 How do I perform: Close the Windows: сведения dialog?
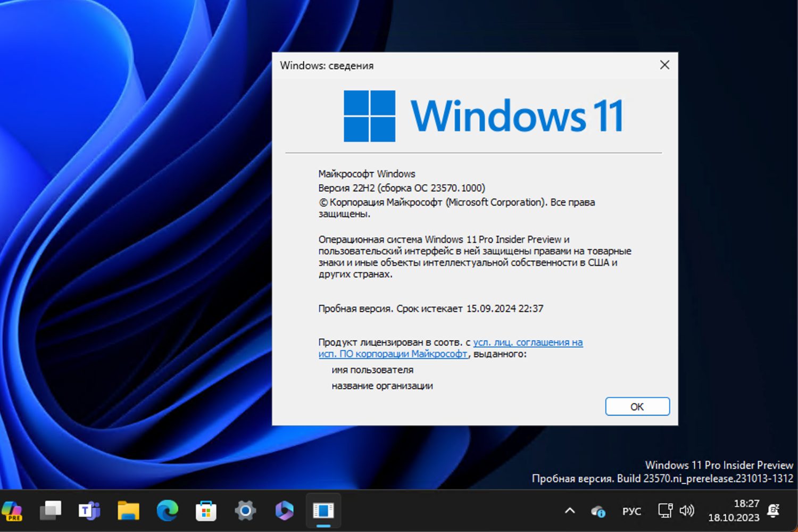[664, 65]
